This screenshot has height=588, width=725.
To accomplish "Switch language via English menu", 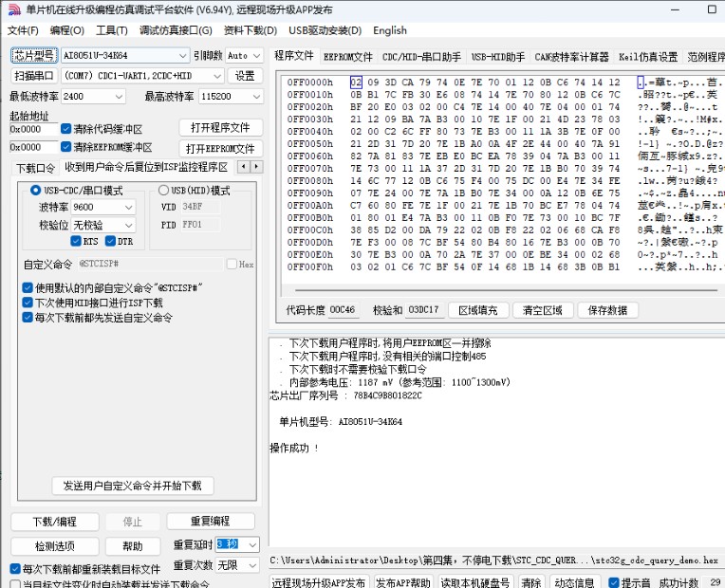I will (390, 30).
